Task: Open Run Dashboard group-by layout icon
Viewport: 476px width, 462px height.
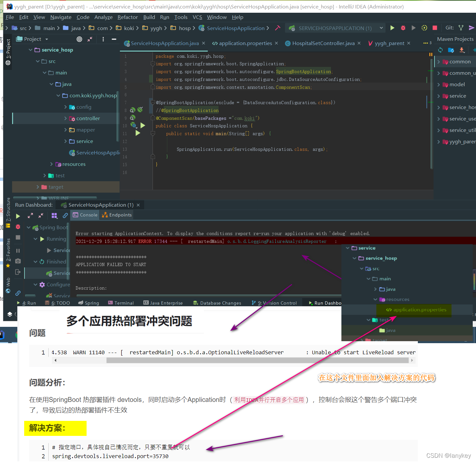Action: pyautogui.click(x=55, y=215)
